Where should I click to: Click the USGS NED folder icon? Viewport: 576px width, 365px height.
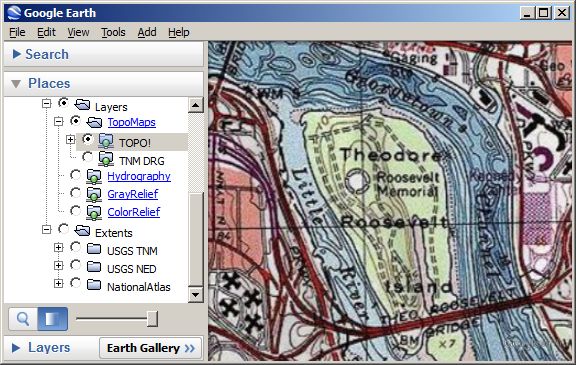click(94, 267)
